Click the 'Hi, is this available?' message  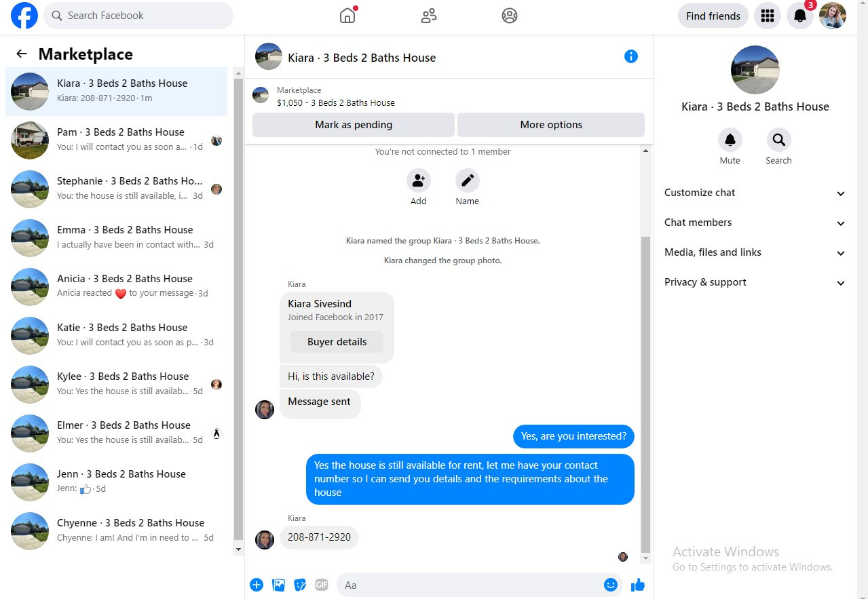[x=331, y=376]
